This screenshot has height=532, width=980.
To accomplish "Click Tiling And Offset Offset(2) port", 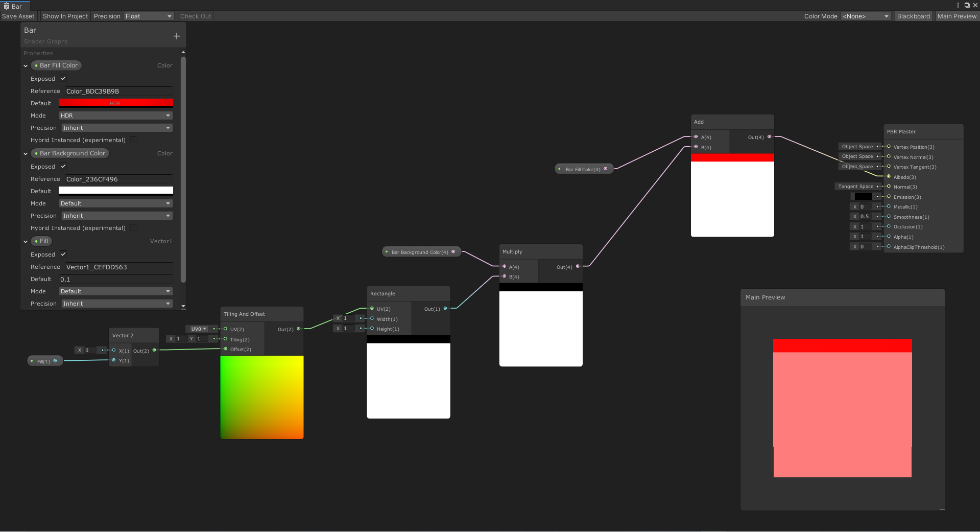I will click(226, 349).
